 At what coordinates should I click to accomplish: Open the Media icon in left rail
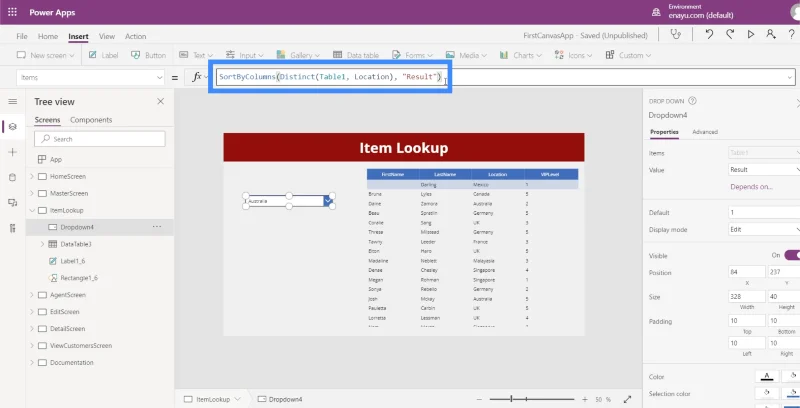pyautogui.click(x=13, y=202)
